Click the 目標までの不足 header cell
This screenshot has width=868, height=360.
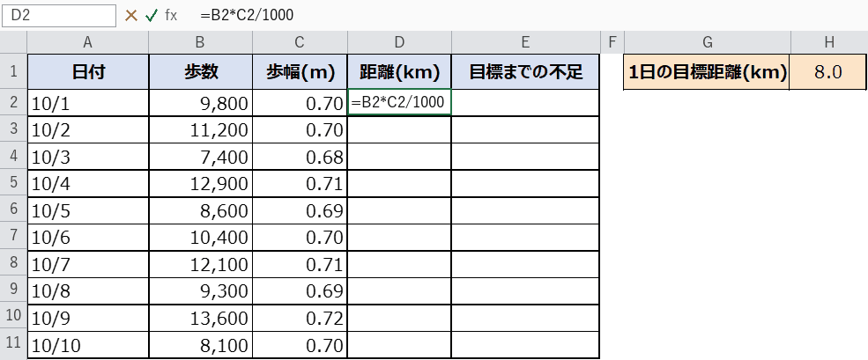pyautogui.click(x=525, y=71)
